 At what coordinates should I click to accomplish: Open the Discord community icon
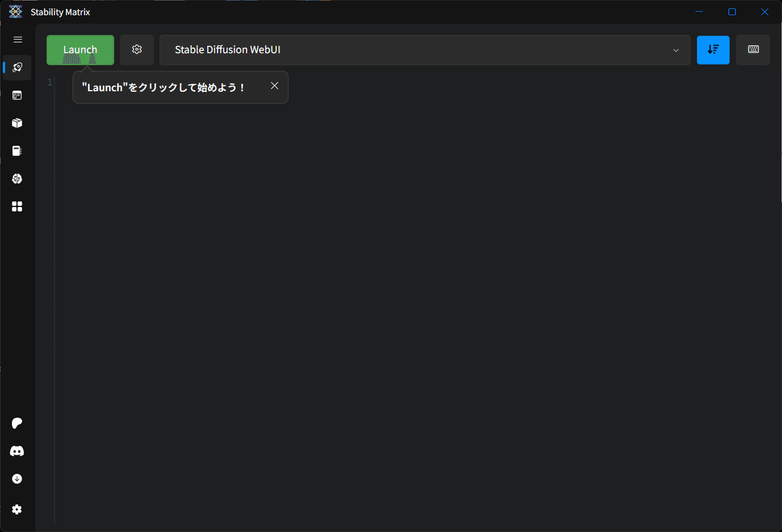17,451
